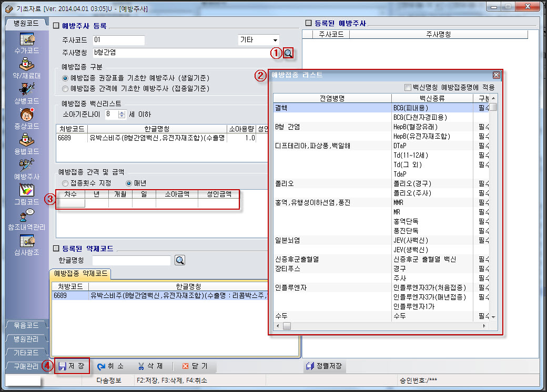Open the 수가코드 sidebar icon

(x=26, y=40)
